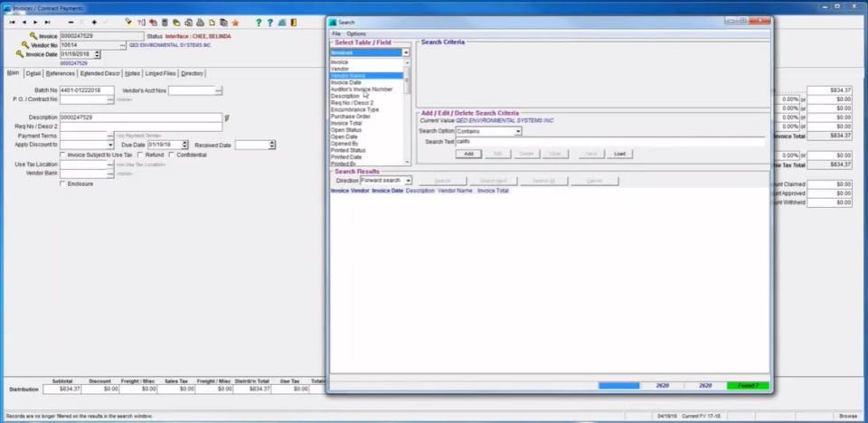Image resolution: width=868 pixels, height=423 pixels.
Task: Click the blue question mark help icon
Action: pos(270,23)
